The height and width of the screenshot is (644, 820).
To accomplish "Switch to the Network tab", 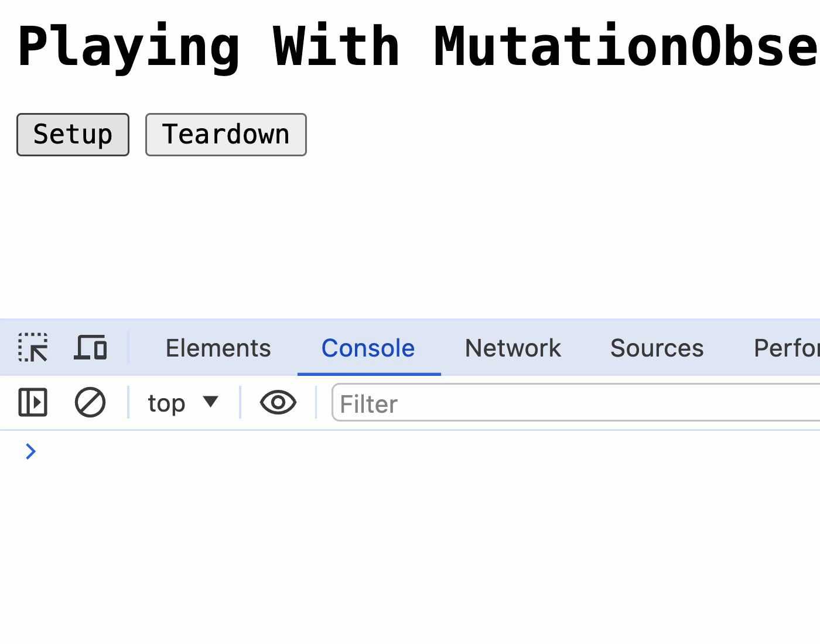I will (x=512, y=348).
